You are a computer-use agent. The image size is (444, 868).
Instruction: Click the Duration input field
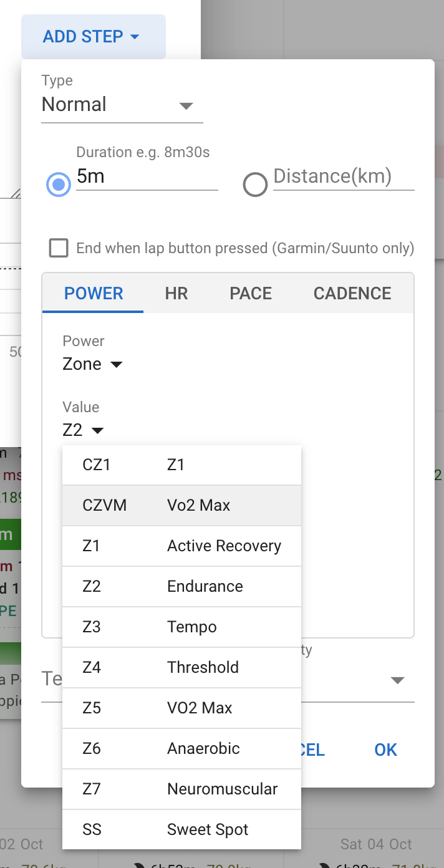click(147, 177)
